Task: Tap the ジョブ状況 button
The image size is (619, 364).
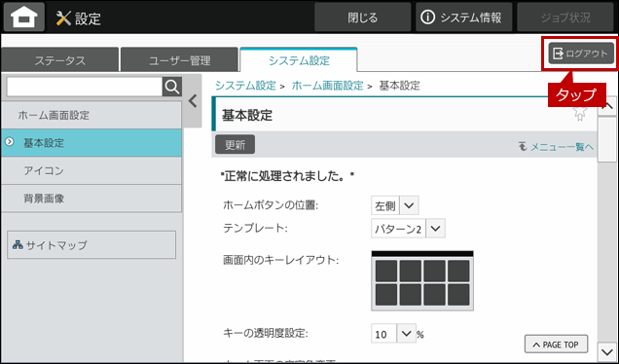Action: pyautogui.click(x=565, y=18)
